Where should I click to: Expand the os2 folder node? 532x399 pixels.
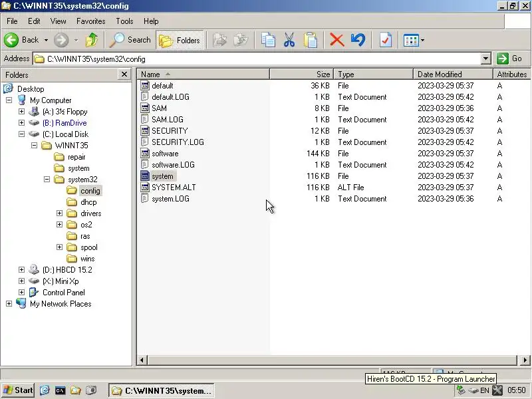click(x=59, y=224)
